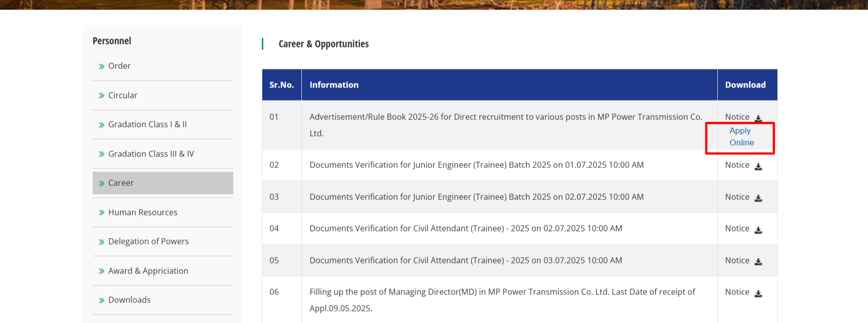The width and height of the screenshot is (868, 323).
Task: Click Notice link for Managing Director post
Action: [737, 292]
